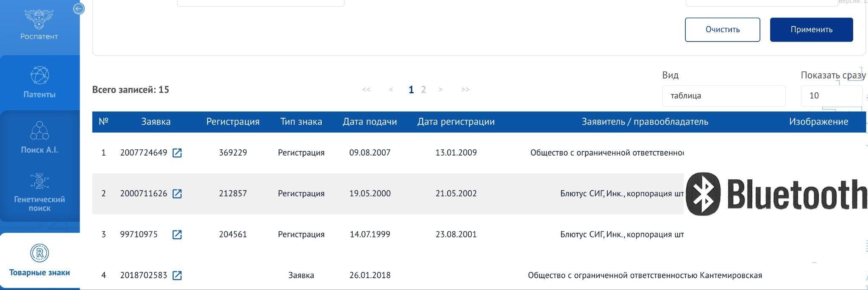Click the Применить button

click(811, 30)
